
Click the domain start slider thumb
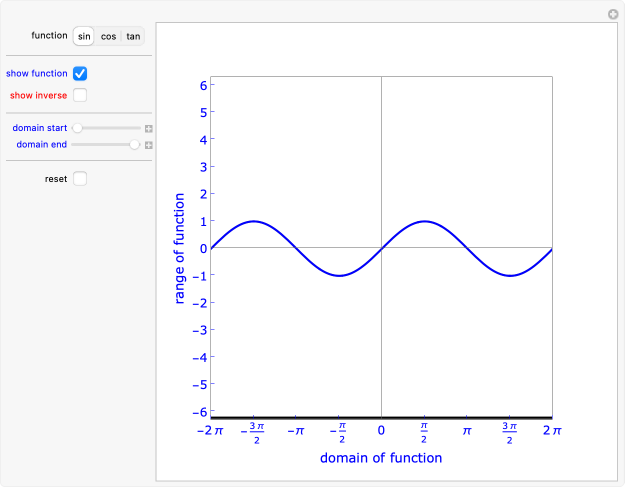[77, 128]
